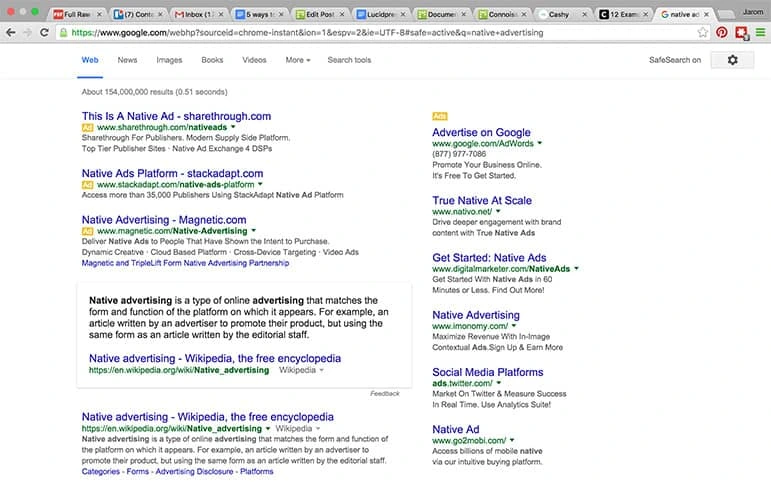The height and width of the screenshot is (482, 771).
Task: Switch to the Lucidpress tab
Action: coord(381,14)
